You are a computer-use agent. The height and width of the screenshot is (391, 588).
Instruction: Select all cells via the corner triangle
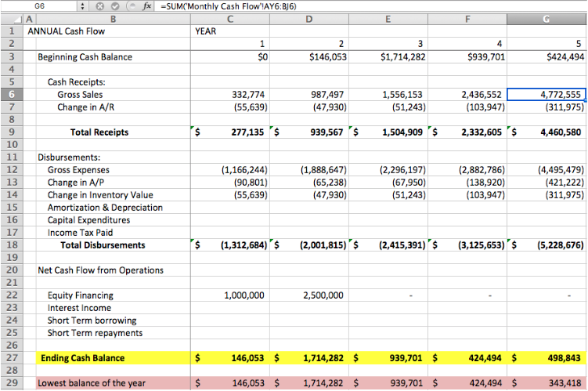click(12, 19)
